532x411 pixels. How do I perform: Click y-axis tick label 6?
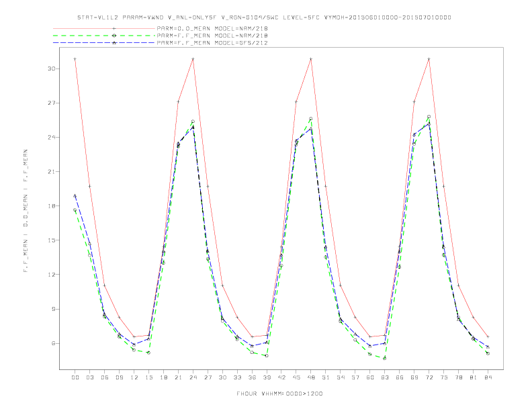pyautogui.click(x=53, y=343)
